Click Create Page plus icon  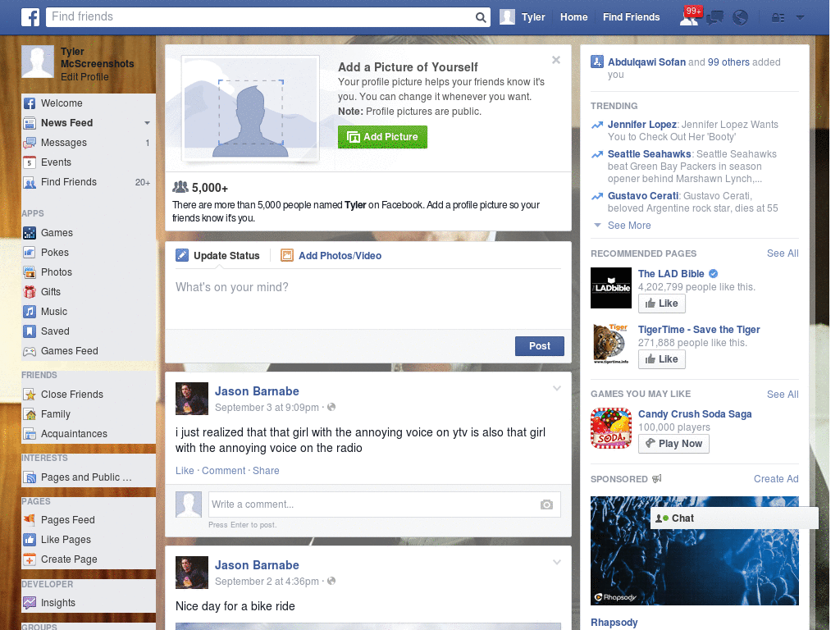pyautogui.click(x=30, y=559)
